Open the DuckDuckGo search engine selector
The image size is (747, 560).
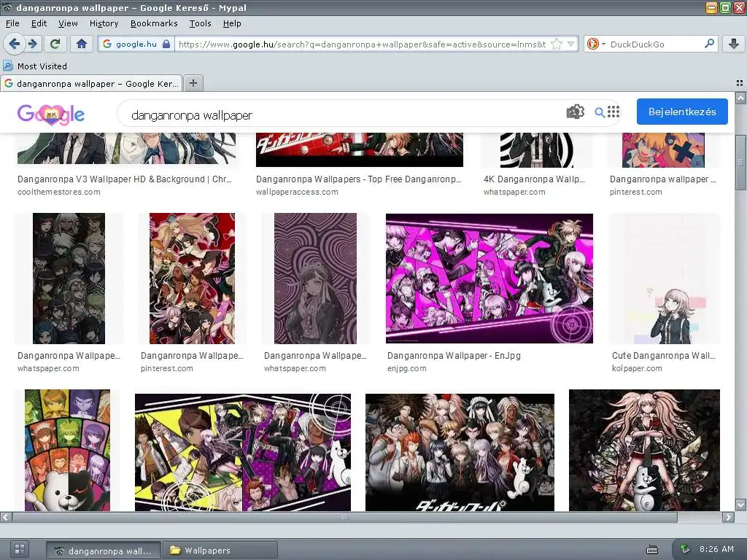pyautogui.click(x=595, y=44)
